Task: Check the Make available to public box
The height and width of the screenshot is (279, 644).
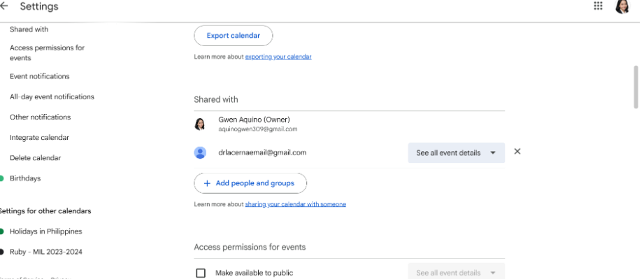Action: (201, 273)
